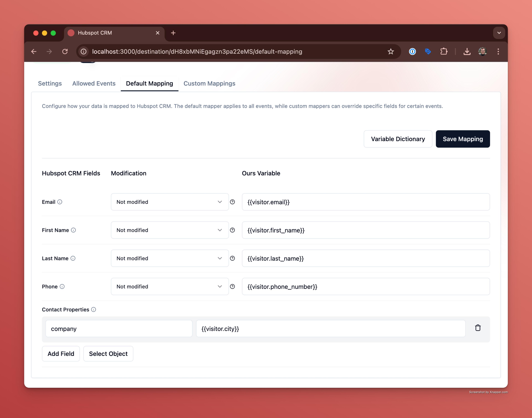Open the Phone modification dropdown
This screenshot has width=532, height=418.
pos(170,287)
